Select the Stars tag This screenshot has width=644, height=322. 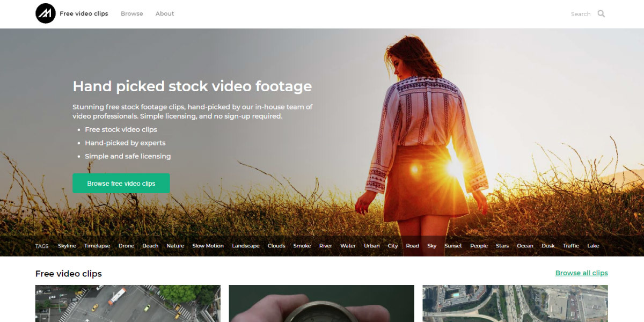502,246
